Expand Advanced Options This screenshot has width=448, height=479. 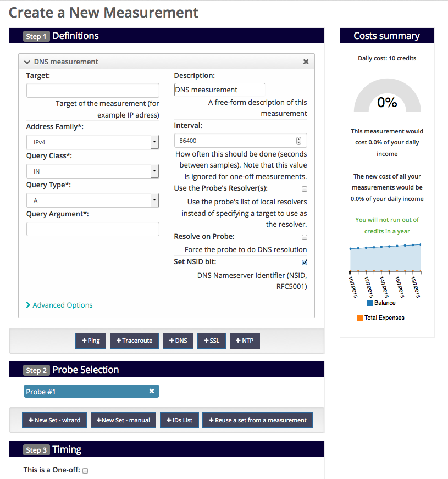click(x=59, y=305)
